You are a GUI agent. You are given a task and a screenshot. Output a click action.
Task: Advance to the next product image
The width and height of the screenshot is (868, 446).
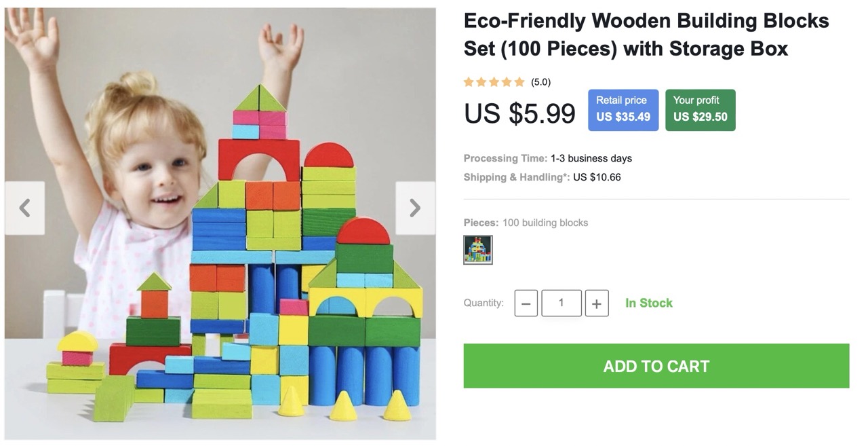click(x=415, y=208)
